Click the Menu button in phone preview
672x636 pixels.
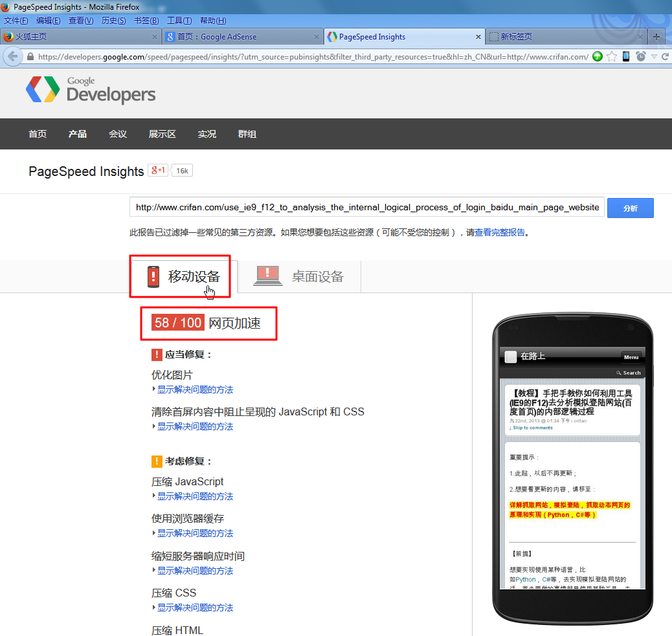(x=631, y=356)
